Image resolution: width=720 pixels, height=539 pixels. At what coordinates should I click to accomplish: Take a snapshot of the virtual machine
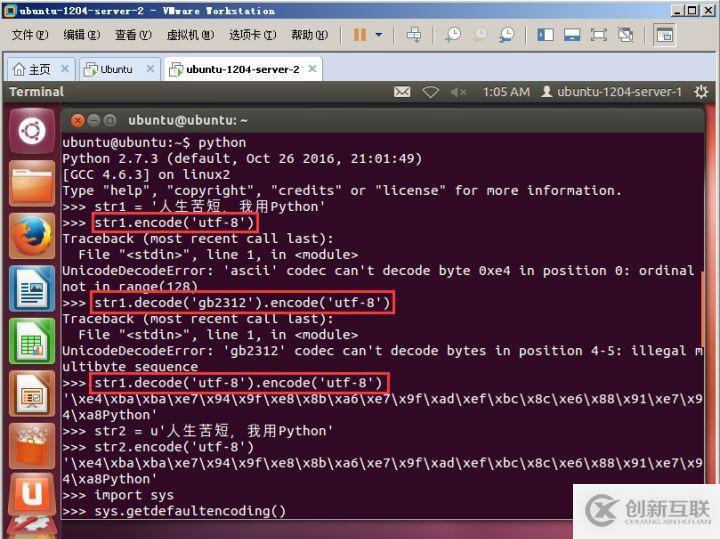(x=453, y=35)
